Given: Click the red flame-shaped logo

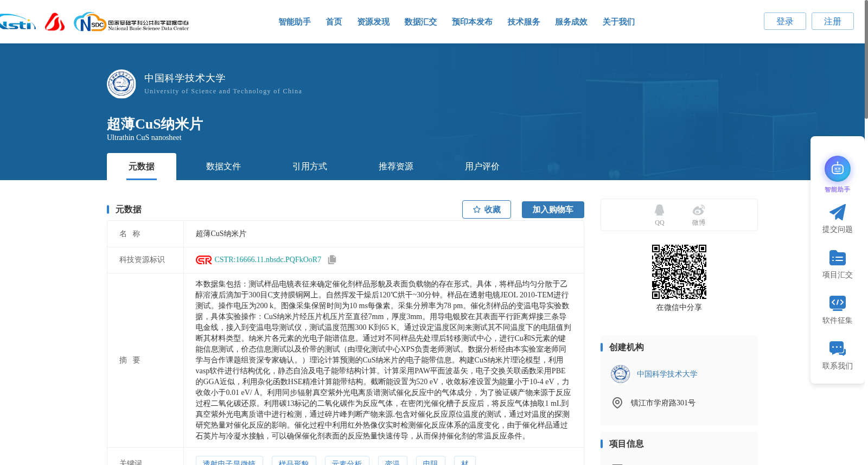Looking at the screenshot, I should click(x=54, y=22).
